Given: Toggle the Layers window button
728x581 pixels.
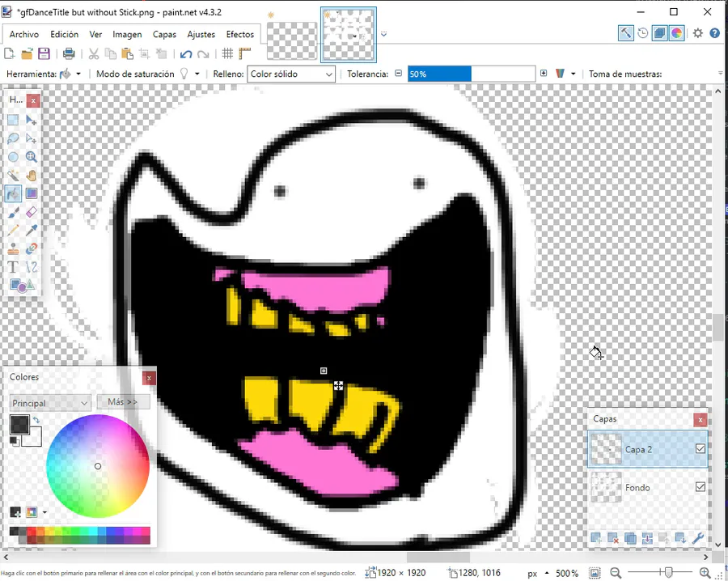Looking at the screenshot, I should click(660, 33).
